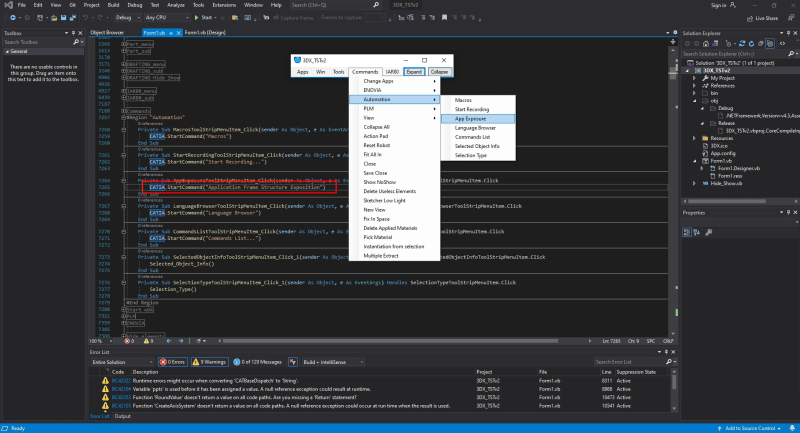Click the Save icon in the toolbar
This screenshot has width=800, height=433.
[63, 18]
